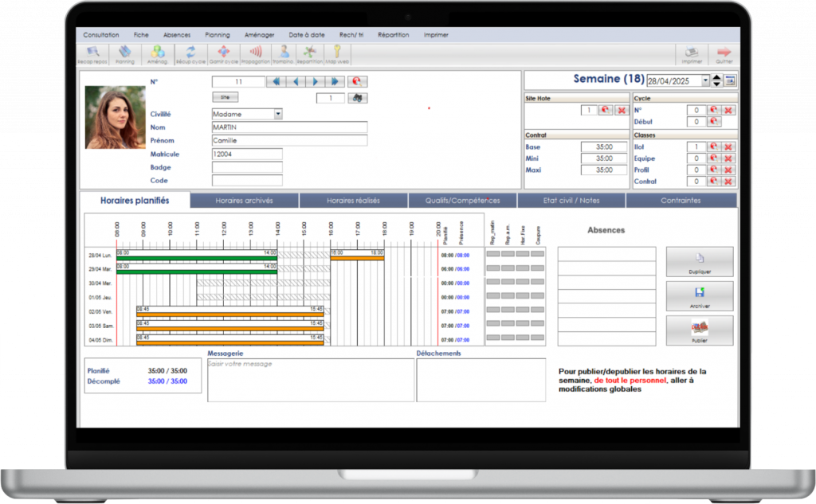Expand the week date dropdown arrow

point(705,80)
